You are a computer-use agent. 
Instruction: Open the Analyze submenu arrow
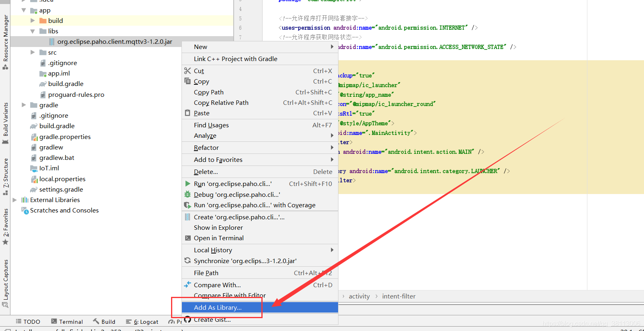click(x=332, y=135)
